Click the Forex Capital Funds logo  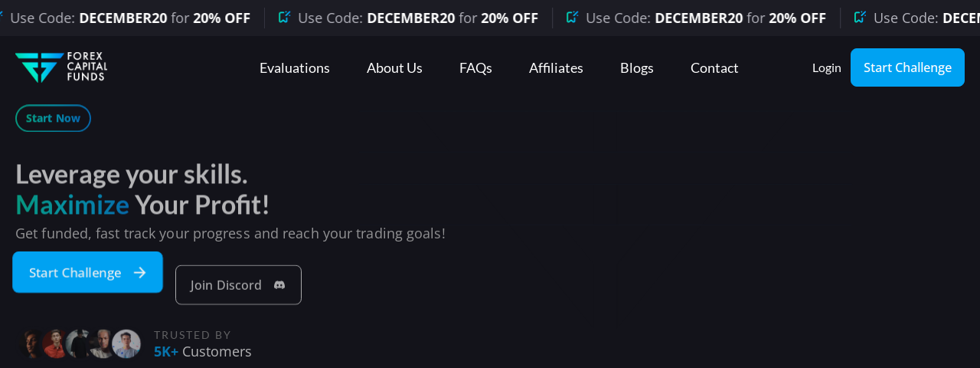tap(61, 67)
